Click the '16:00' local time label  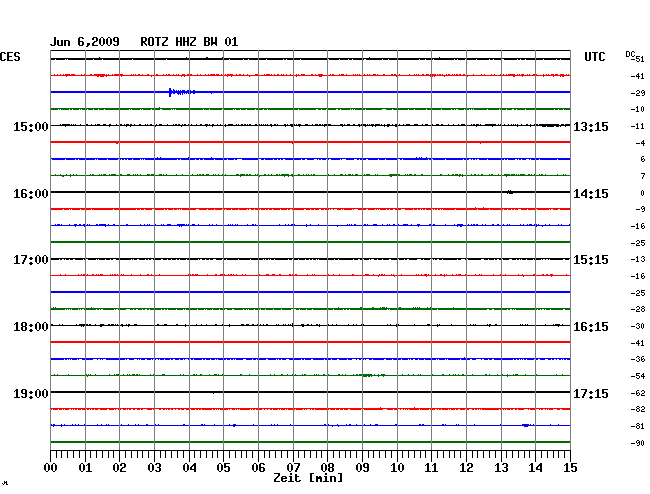coord(31,194)
